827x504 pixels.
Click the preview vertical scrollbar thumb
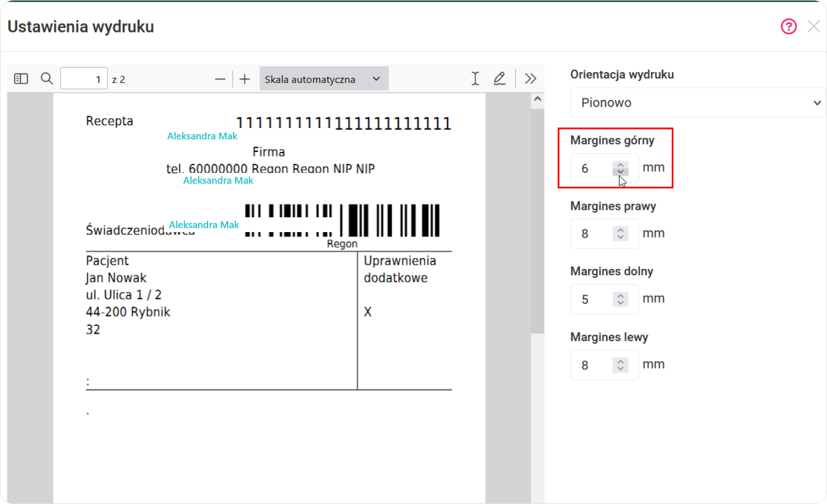click(x=537, y=221)
